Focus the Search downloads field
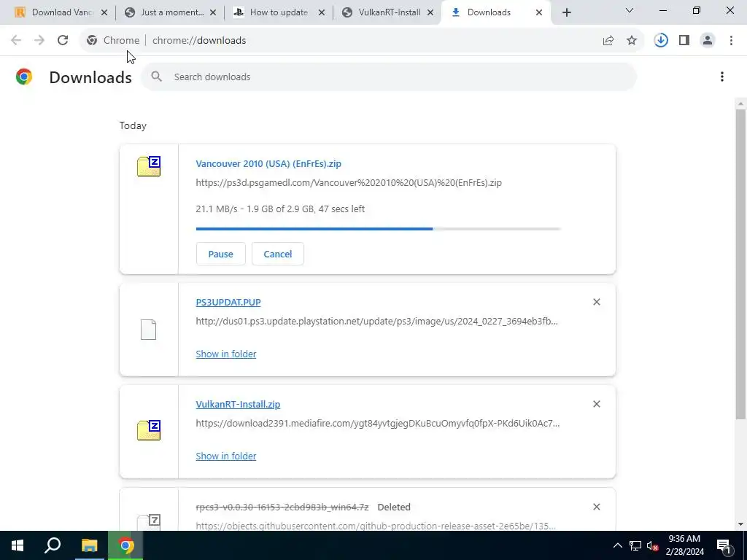The width and height of the screenshot is (747, 560). tap(389, 77)
